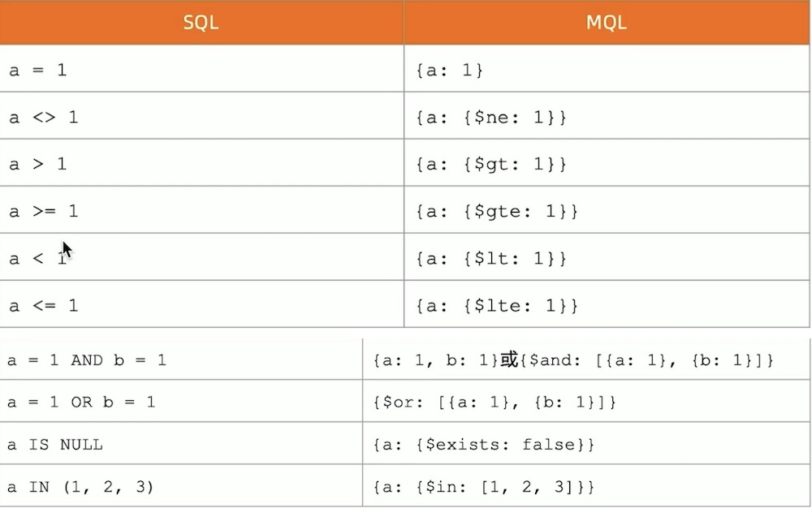
Task: Click the "{a: {$ne: 1}}" cell
Action: pos(490,117)
